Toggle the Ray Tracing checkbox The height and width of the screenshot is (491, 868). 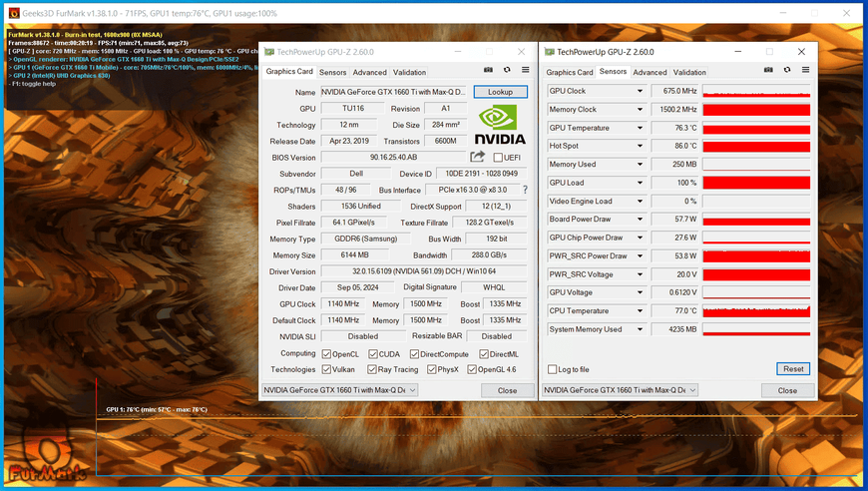372,369
